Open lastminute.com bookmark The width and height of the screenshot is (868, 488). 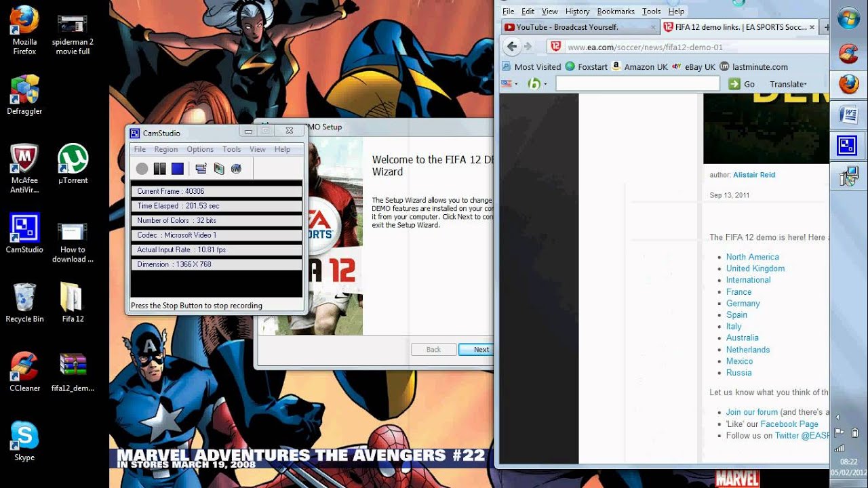[754, 66]
